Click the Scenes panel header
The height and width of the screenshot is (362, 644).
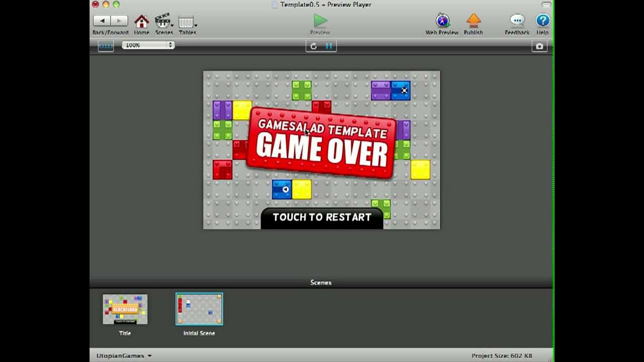(x=321, y=283)
